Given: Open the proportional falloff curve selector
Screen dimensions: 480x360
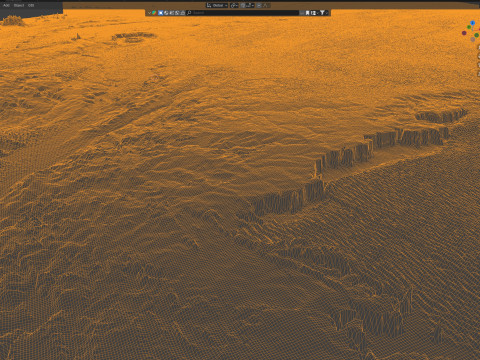Looking at the screenshot, I should pos(267,5).
